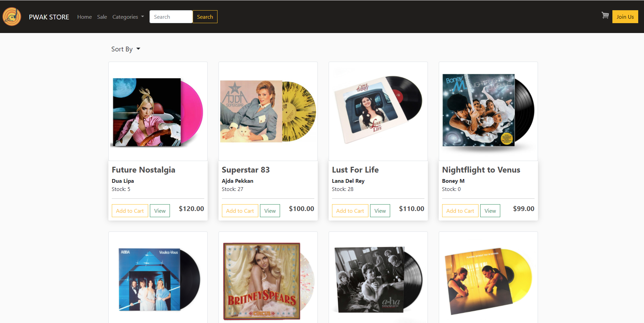Click the Join Us button

[x=625, y=16]
